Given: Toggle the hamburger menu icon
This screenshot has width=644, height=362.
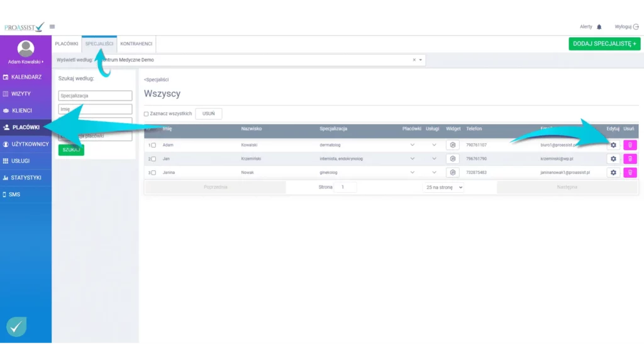Looking at the screenshot, I should point(52,26).
